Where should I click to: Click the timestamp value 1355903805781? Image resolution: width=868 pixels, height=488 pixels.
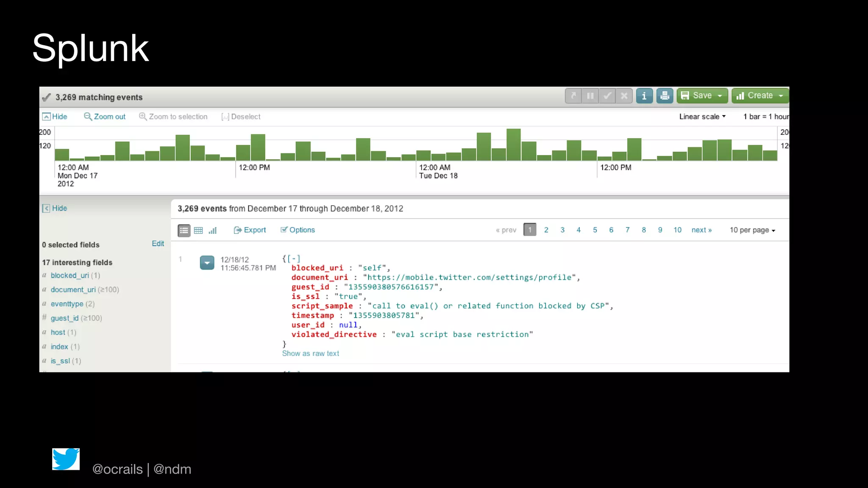tap(384, 316)
